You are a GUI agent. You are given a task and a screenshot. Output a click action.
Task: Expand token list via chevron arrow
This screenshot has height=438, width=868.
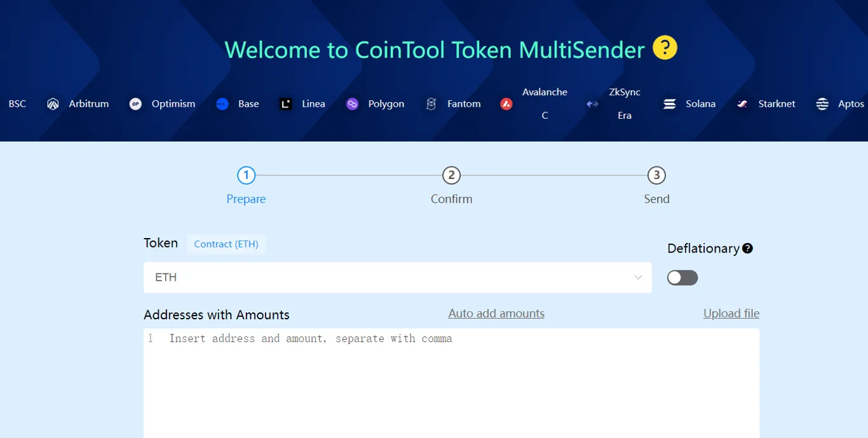coord(638,277)
